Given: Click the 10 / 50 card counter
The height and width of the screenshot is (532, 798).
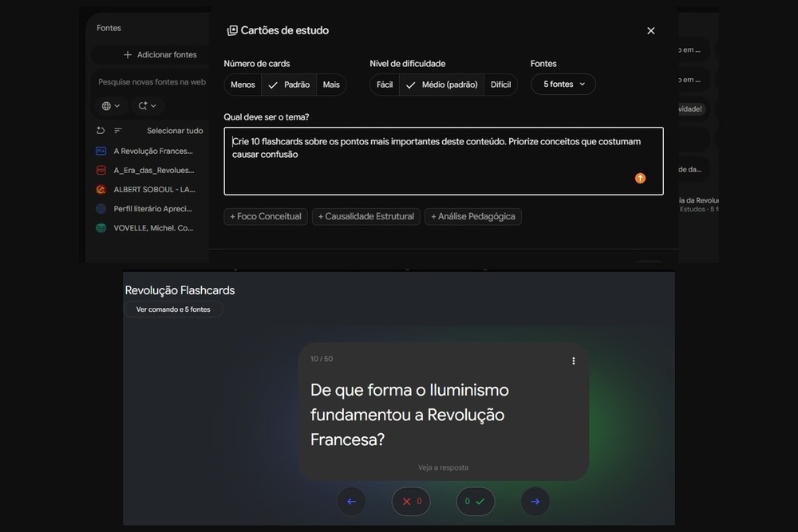Looking at the screenshot, I should 322,359.
